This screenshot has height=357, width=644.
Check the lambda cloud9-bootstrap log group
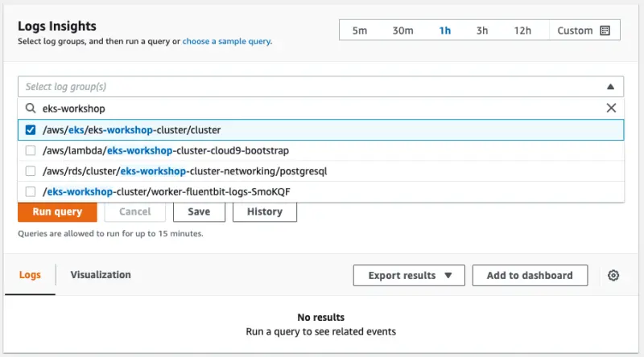[x=31, y=150]
